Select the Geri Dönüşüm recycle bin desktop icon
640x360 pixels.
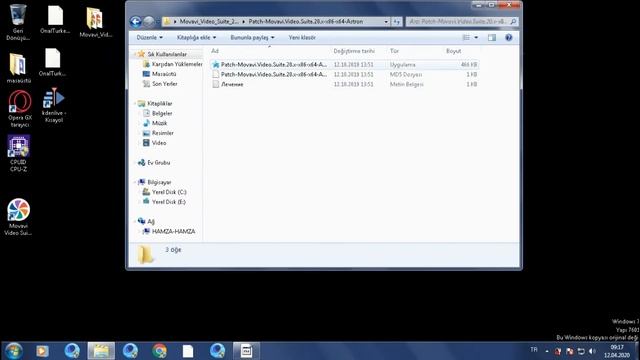coord(18,22)
